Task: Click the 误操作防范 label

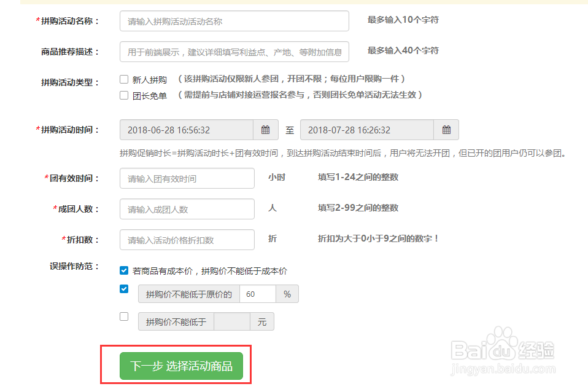Action: click(x=74, y=266)
